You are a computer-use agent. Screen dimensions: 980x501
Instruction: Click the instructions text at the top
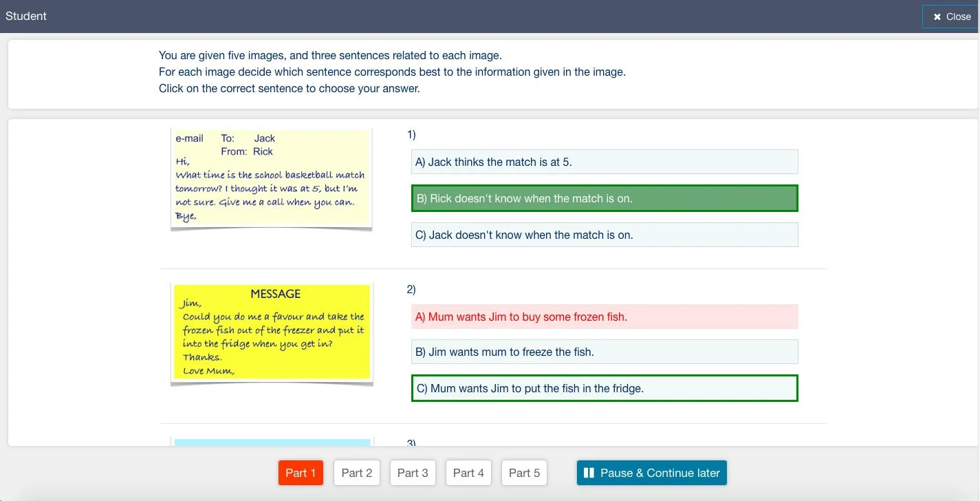point(392,72)
